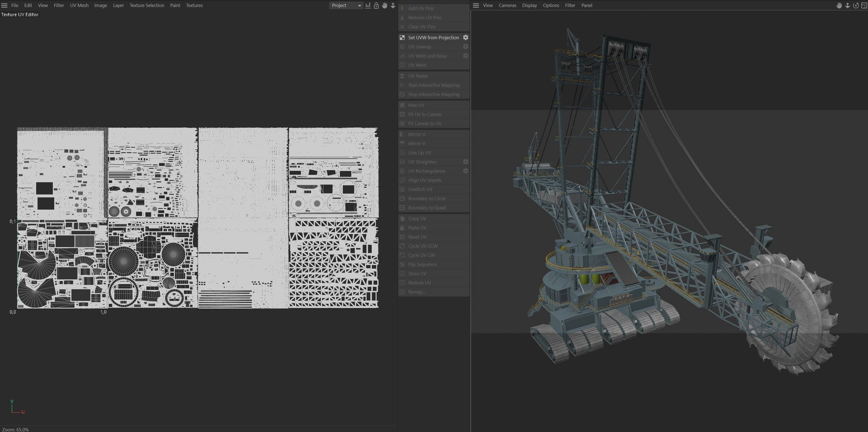Open UV Rectangularize gear options

pos(466,171)
